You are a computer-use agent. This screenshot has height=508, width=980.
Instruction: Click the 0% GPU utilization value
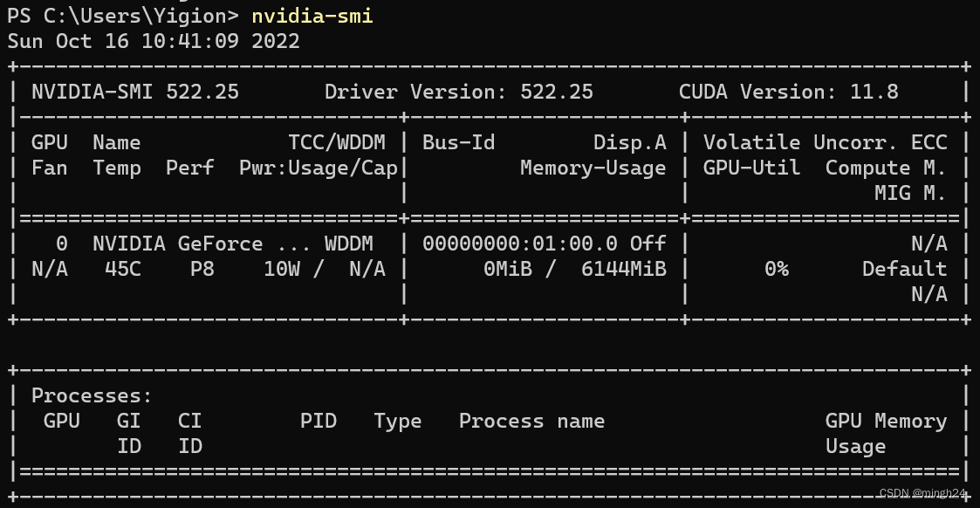(x=777, y=270)
